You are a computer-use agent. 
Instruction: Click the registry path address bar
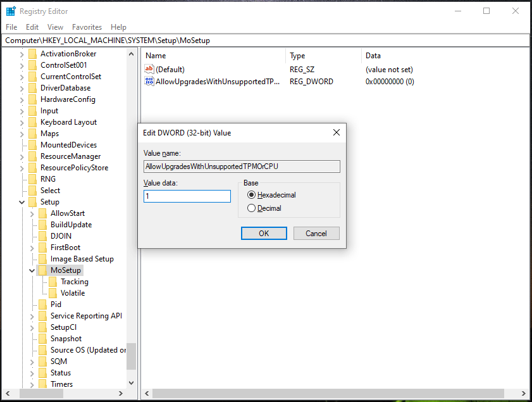tap(266, 41)
